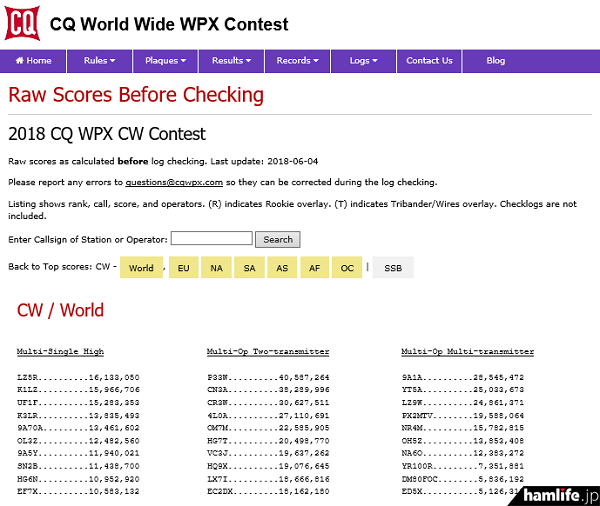Screen dimensions: 600x506
Task: Click the CQ logo icon
Action: click(x=22, y=24)
